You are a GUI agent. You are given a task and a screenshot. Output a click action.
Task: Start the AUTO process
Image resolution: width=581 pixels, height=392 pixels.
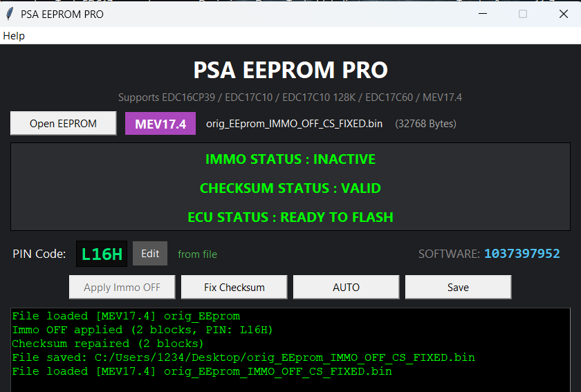pos(346,287)
